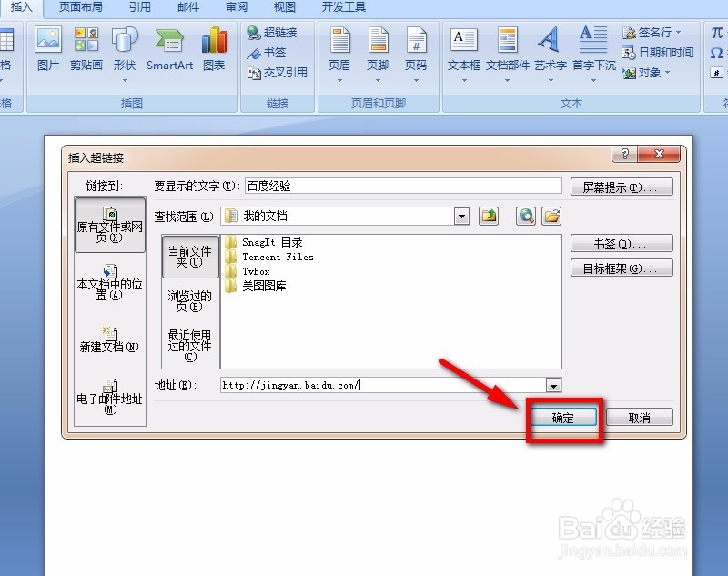The image size is (728, 576).
Task: Insert a SmartArt graphic
Action: point(169,50)
